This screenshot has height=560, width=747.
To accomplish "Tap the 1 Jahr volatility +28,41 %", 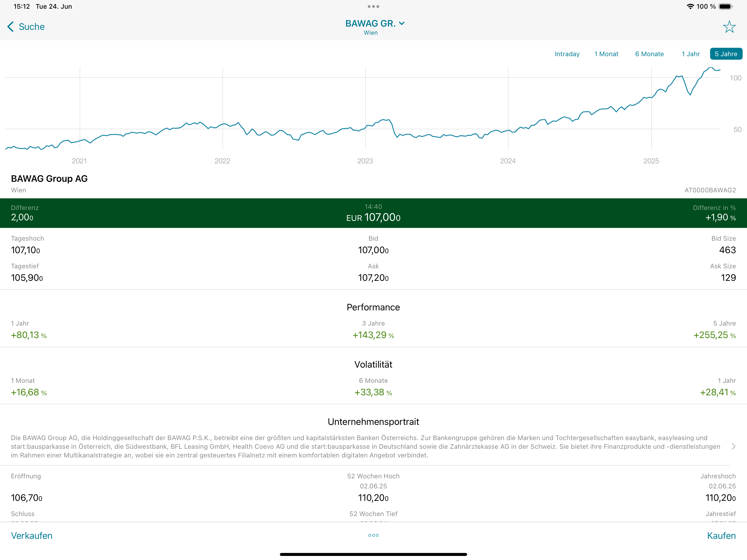I will [718, 392].
